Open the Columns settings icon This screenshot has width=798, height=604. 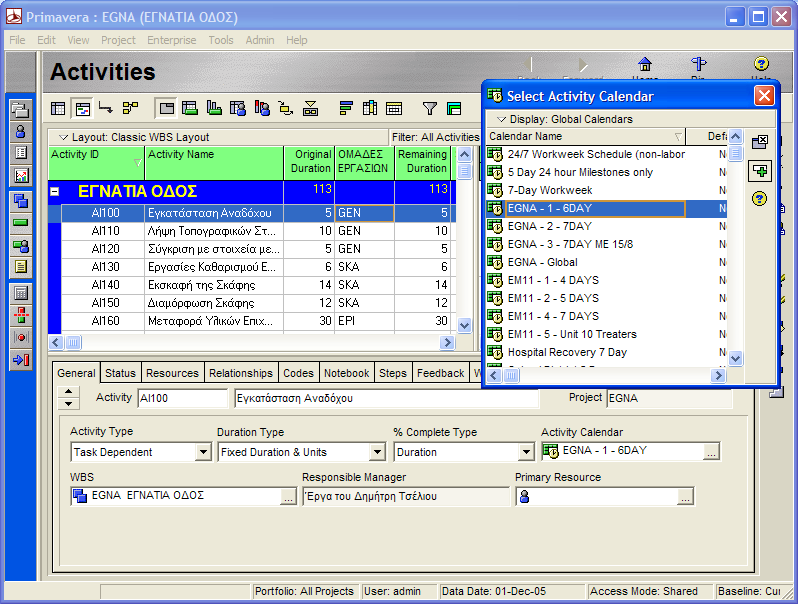(370, 108)
